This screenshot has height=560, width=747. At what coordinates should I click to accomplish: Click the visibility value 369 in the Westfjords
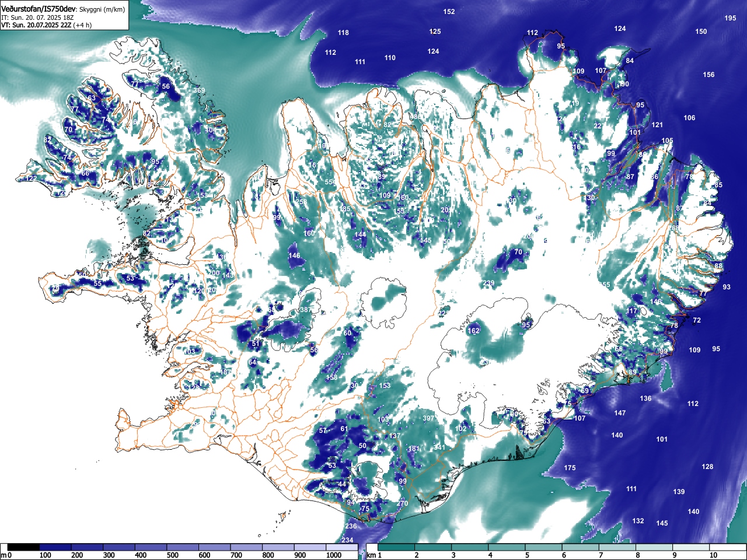point(200,90)
